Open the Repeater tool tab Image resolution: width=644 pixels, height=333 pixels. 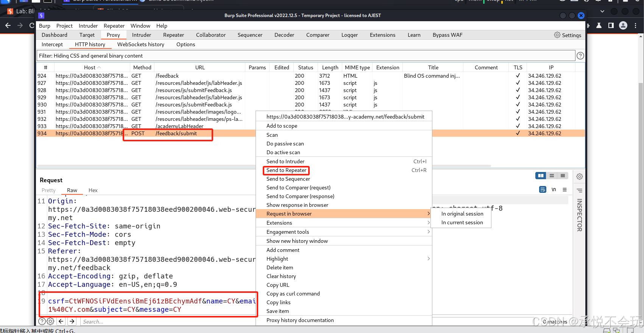pos(173,35)
